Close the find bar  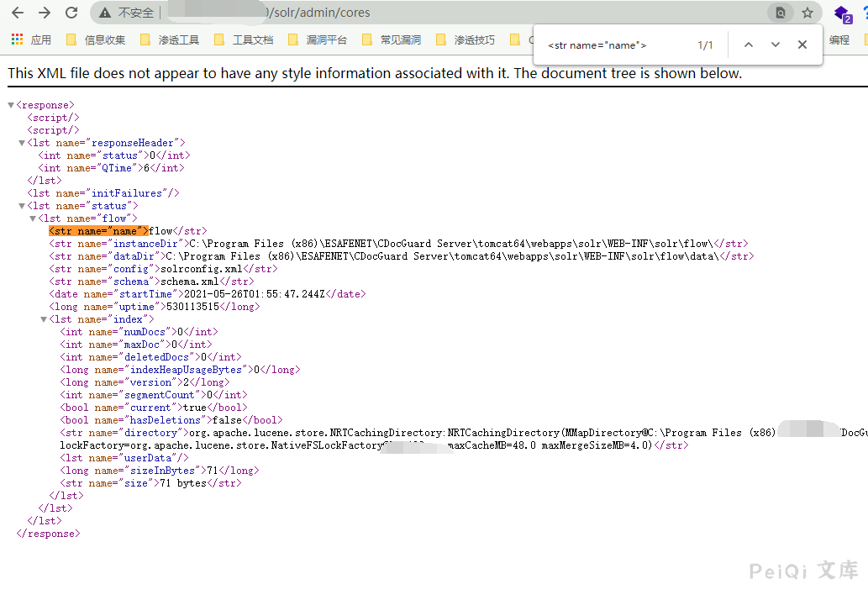(802, 45)
